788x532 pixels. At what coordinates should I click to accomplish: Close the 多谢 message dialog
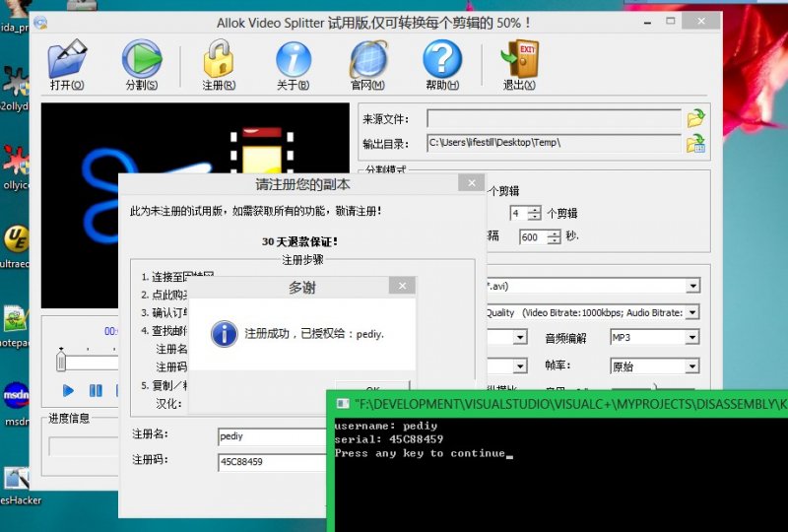pyautogui.click(x=402, y=286)
